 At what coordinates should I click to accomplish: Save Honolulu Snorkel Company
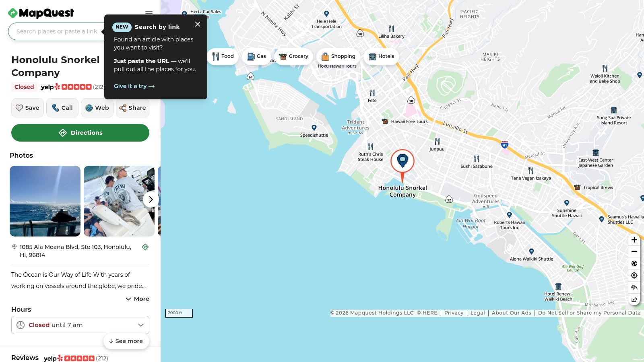pos(27,107)
